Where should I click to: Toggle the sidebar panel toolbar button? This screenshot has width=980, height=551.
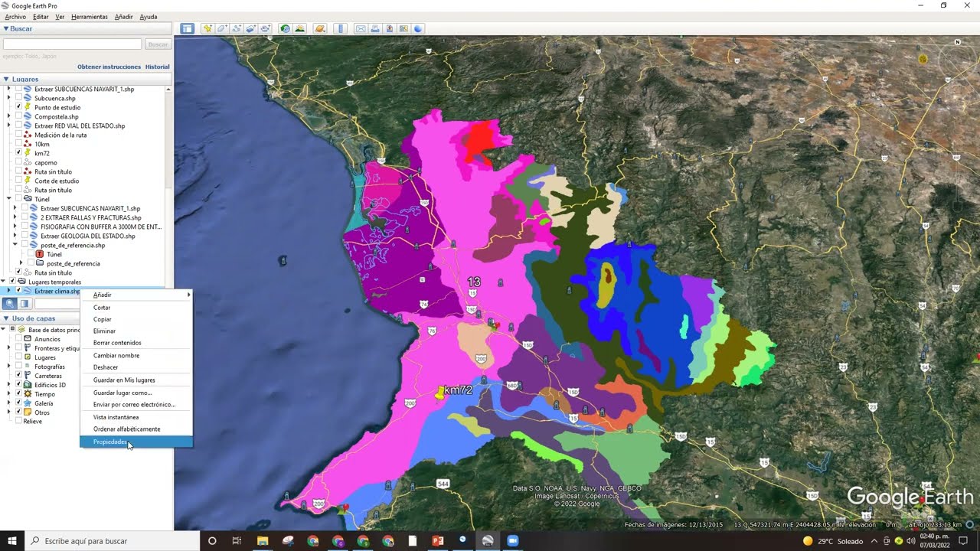pos(187,29)
